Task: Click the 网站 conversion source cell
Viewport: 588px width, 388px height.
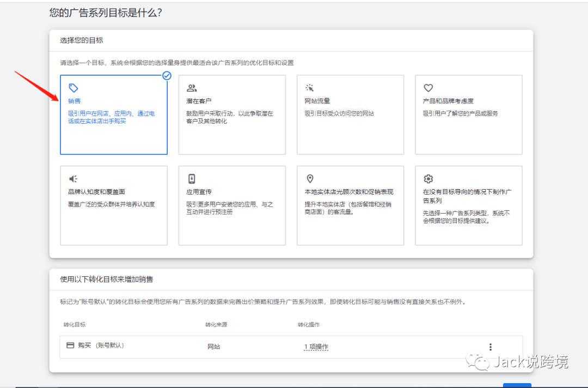Action: point(214,347)
